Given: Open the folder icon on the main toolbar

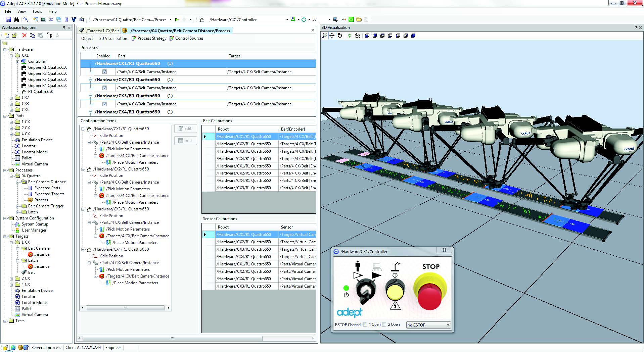Looking at the screenshot, I should (x=359, y=19).
